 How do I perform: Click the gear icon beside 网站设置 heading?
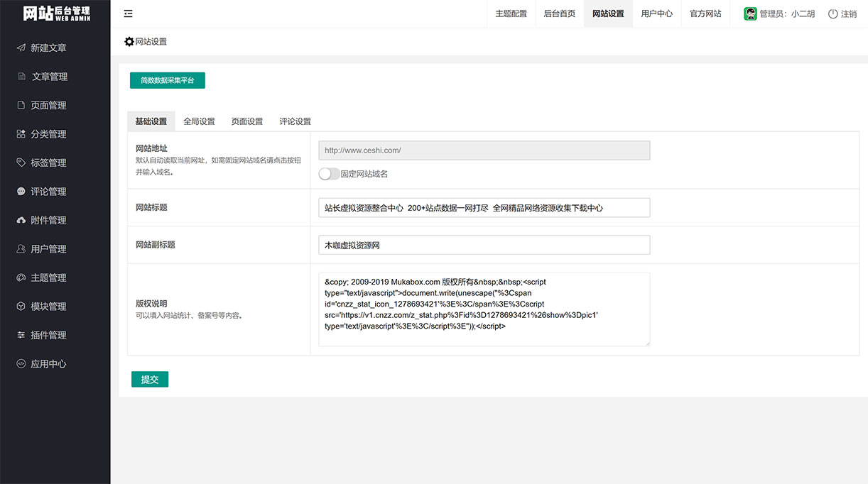tap(130, 41)
